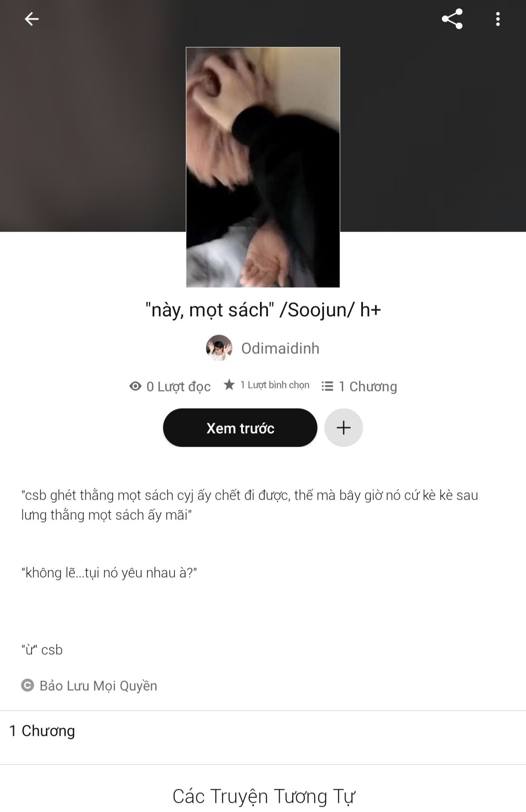Tap the eye reads count icon

135,386
